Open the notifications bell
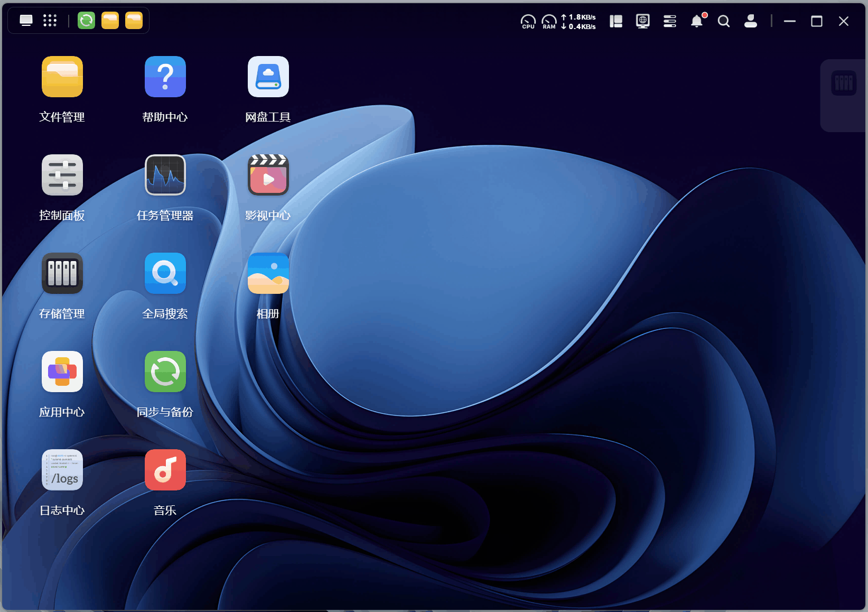The image size is (868, 612). pyautogui.click(x=697, y=21)
